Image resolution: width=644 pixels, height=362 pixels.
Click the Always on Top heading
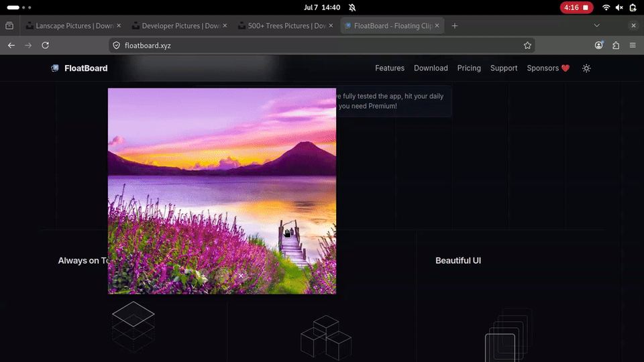(83, 261)
